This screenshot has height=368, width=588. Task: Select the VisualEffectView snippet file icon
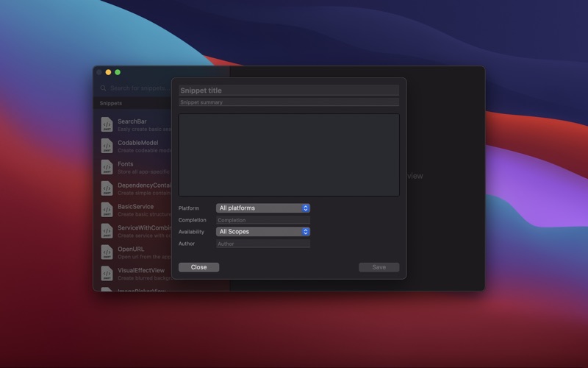[x=107, y=274]
